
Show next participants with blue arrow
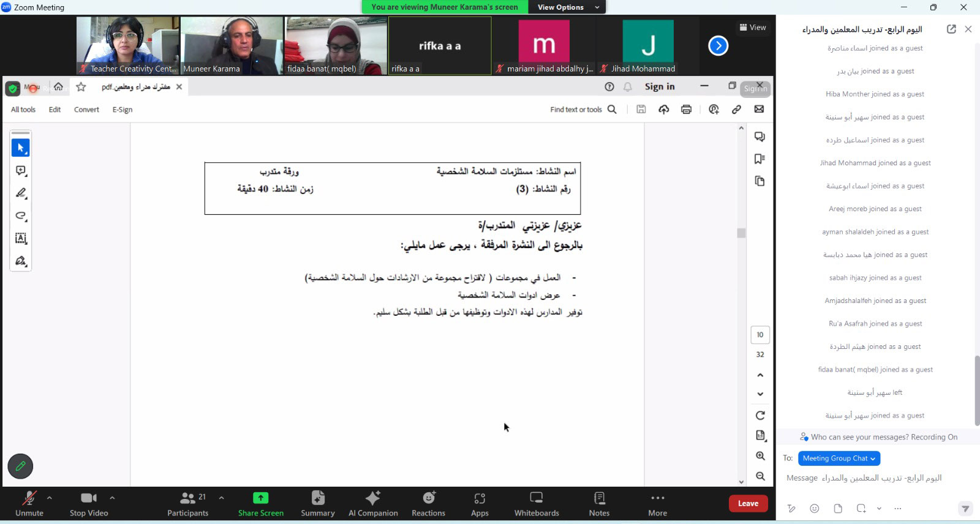pyautogui.click(x=718, y=46)
